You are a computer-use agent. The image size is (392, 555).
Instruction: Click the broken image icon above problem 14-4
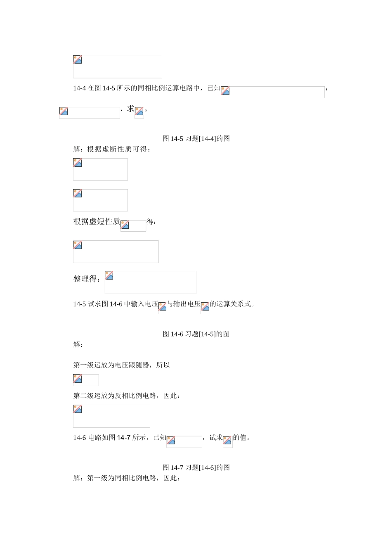tap(117, 66)
